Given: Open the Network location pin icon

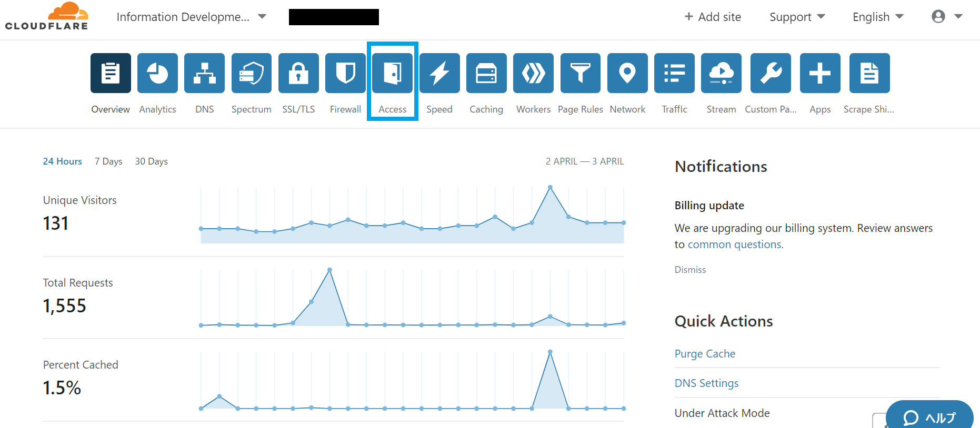Looking at the screenshot, I should tap(627, 73).
